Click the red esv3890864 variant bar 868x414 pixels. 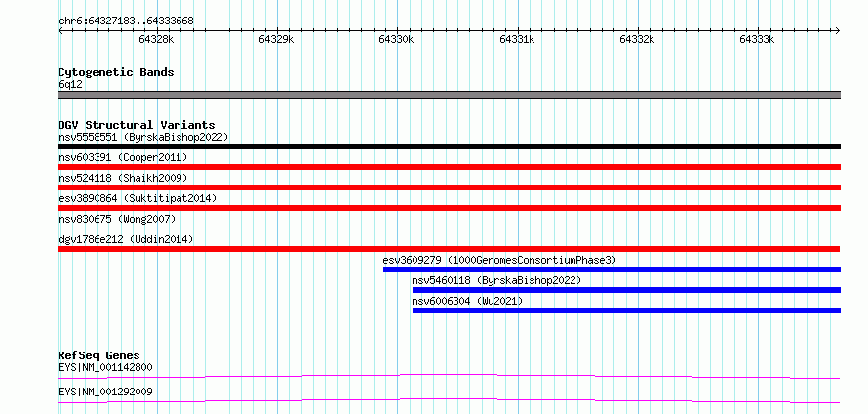[x=449, y=208]
